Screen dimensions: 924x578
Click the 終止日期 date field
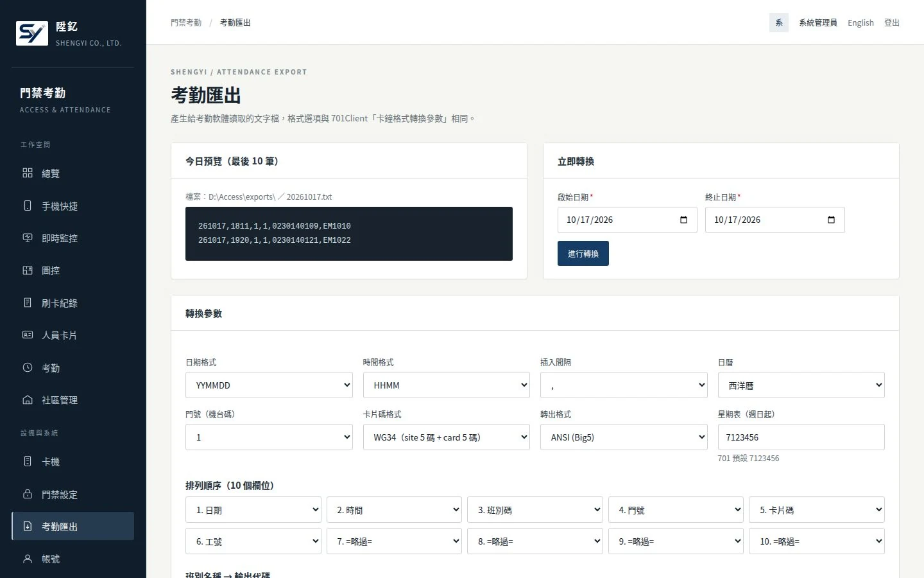775,220
